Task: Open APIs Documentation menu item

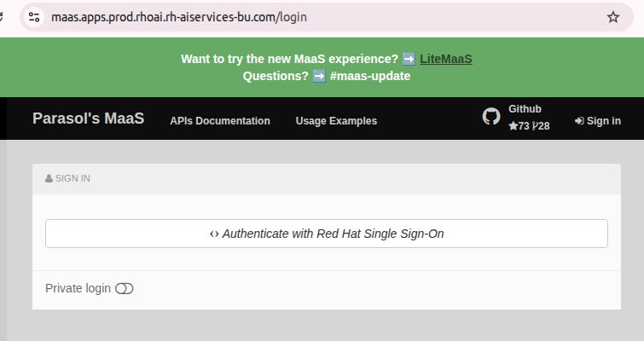Action: pos(220,121)
